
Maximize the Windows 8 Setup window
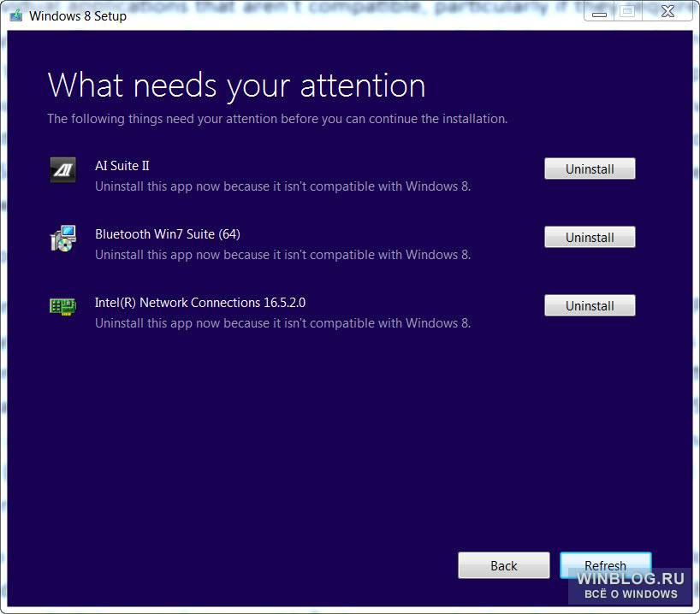point(627,13)
